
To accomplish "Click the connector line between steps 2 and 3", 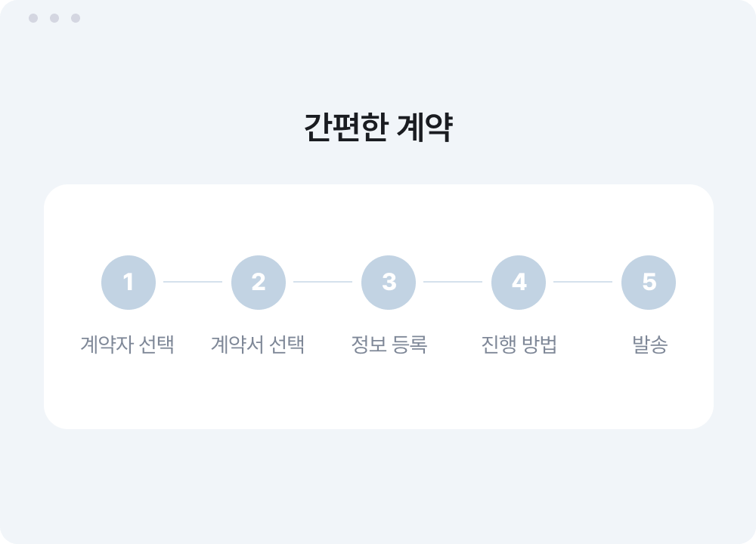I will 323,282.
